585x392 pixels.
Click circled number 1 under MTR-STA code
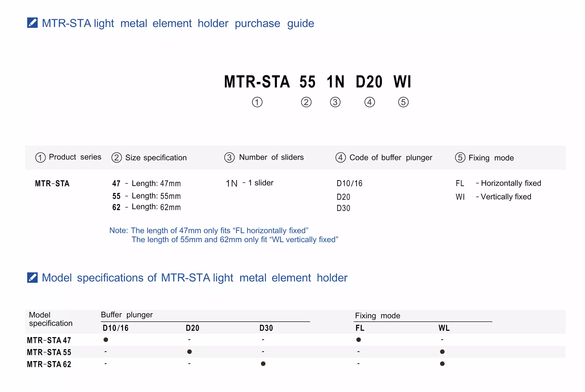coord(257,102)
